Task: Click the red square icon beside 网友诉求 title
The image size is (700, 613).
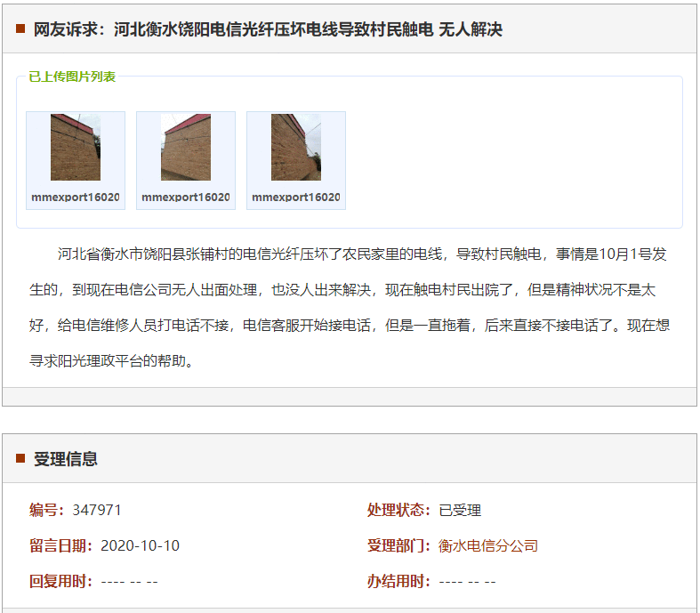Action: coord(20,29)
